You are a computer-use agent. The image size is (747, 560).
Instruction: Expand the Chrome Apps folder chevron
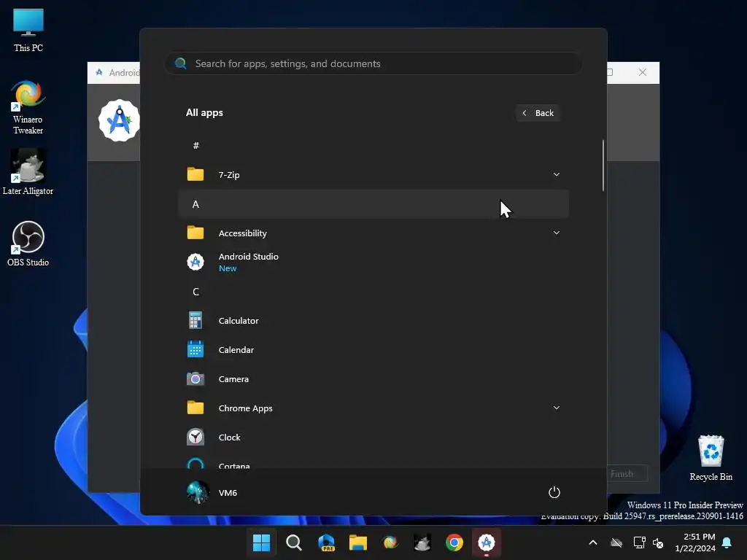click(x=557, y=408)
